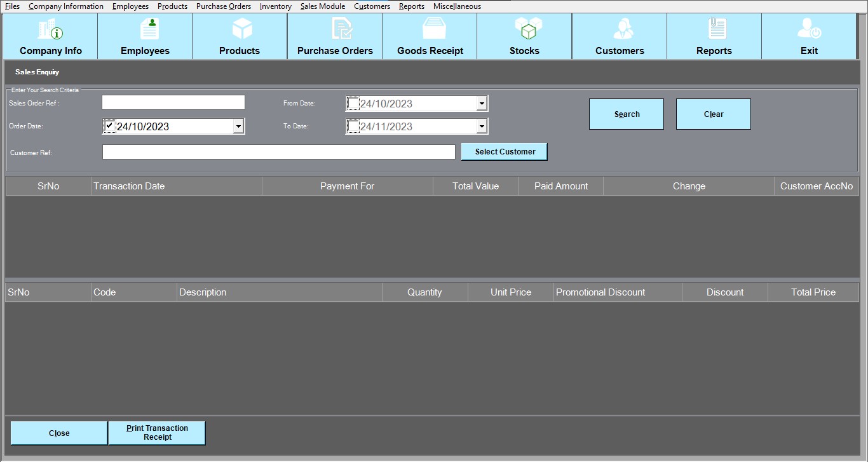This screenshot has width=868, height=462.
Task: Open the Company Info toolbar icon
Action: point(50,30)
